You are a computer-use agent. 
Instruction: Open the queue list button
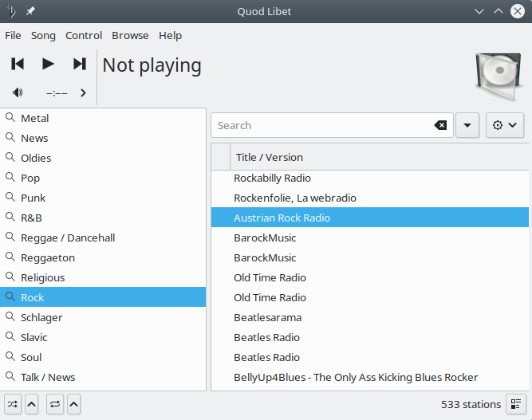(516, 404)
